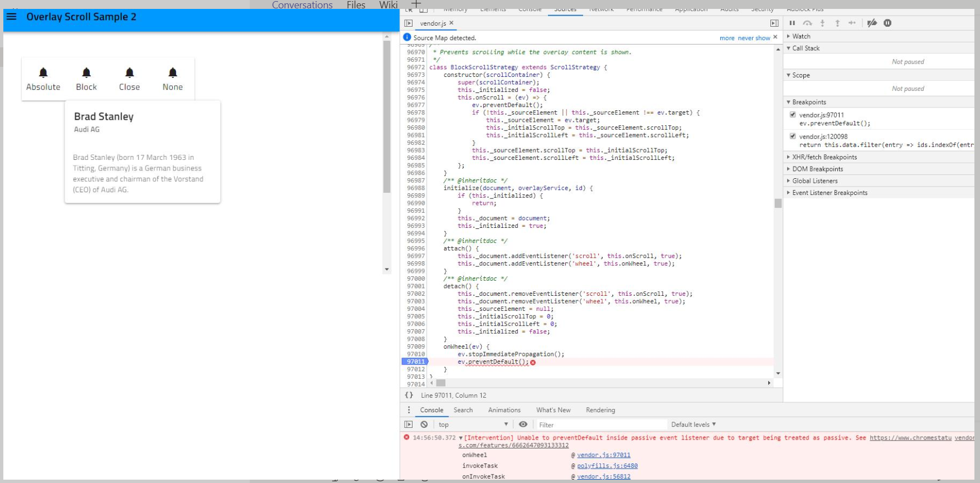
Task: Pause script execution
Action: pos(792,23)
